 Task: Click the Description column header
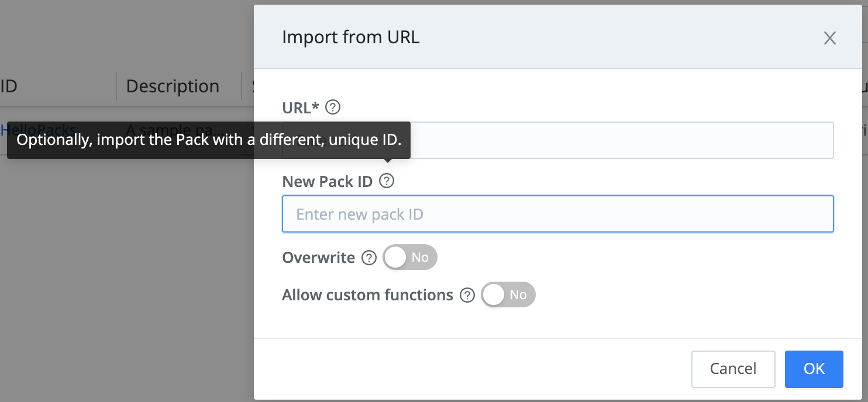pyautogui.click(x=171, y=86)
